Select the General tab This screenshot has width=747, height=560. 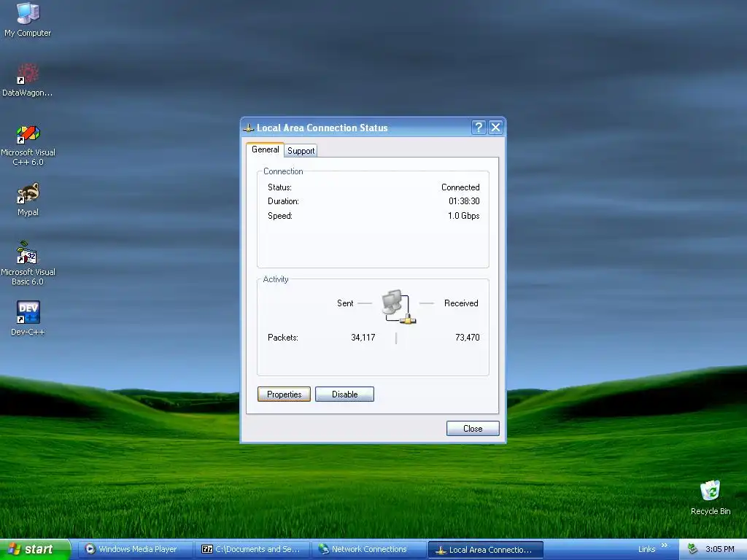point(265,149)
